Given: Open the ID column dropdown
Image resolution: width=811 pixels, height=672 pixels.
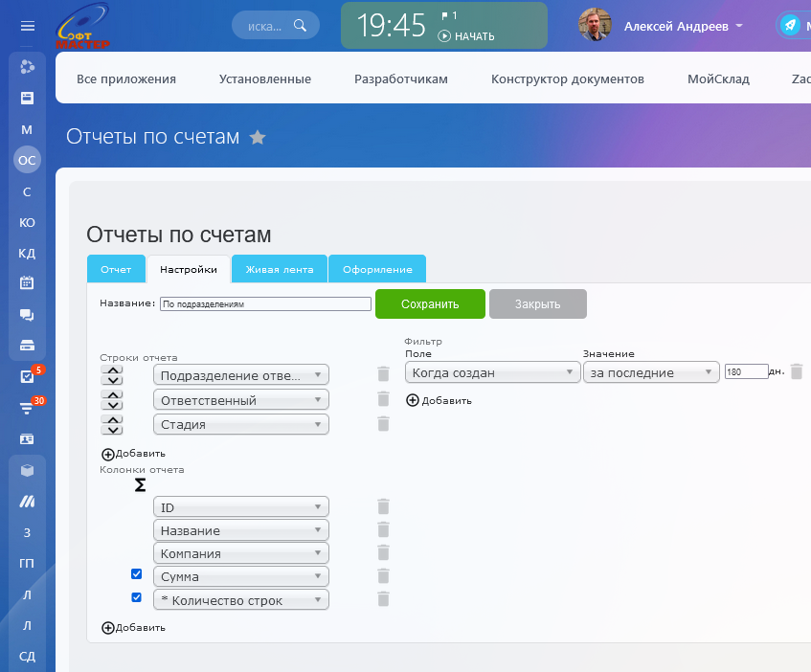Looking at the screenshot, I should 241,507.
